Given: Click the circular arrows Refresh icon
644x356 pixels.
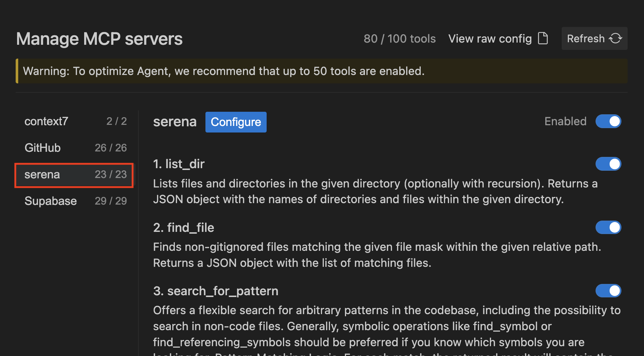Looking at the screenshot, I should point(616,38).
